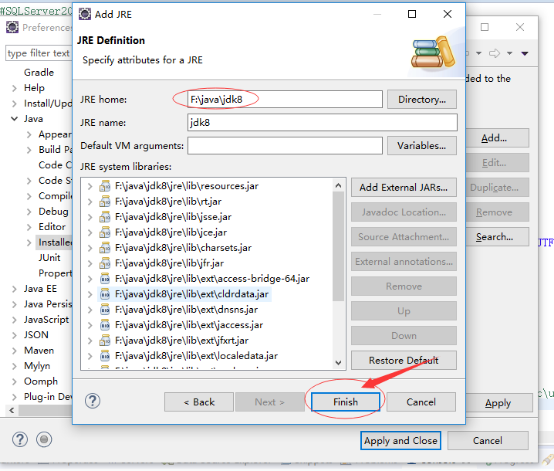This screenshot has width=554, height=471.
Task: Click scroll down arrow of libraries list
Action: click(338, 363)
